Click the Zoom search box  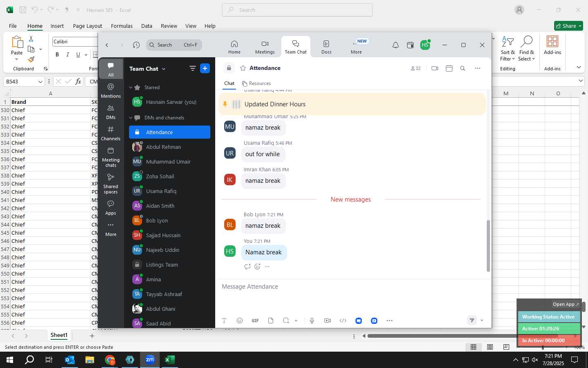[x=174, y=45]
